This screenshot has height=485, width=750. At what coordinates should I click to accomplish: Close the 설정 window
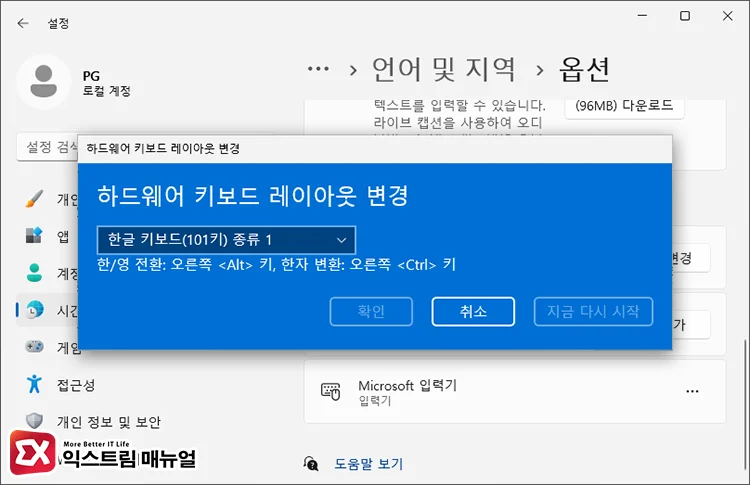728,16
